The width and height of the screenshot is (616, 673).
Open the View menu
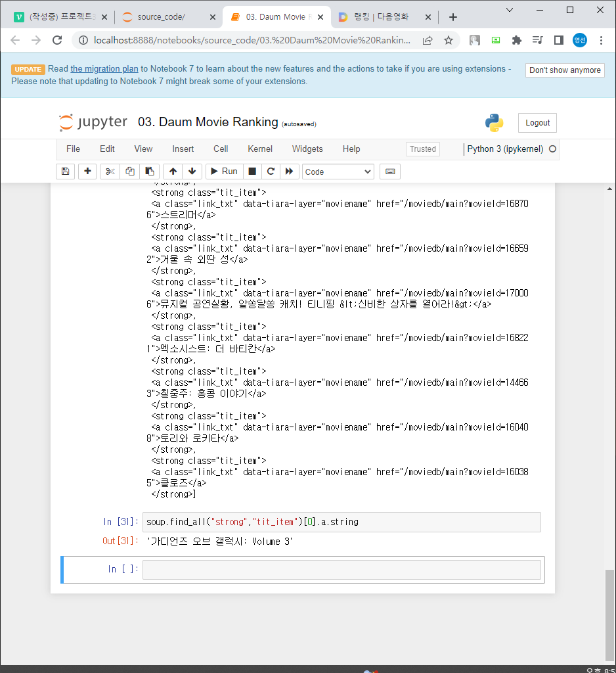pos(143,149)
